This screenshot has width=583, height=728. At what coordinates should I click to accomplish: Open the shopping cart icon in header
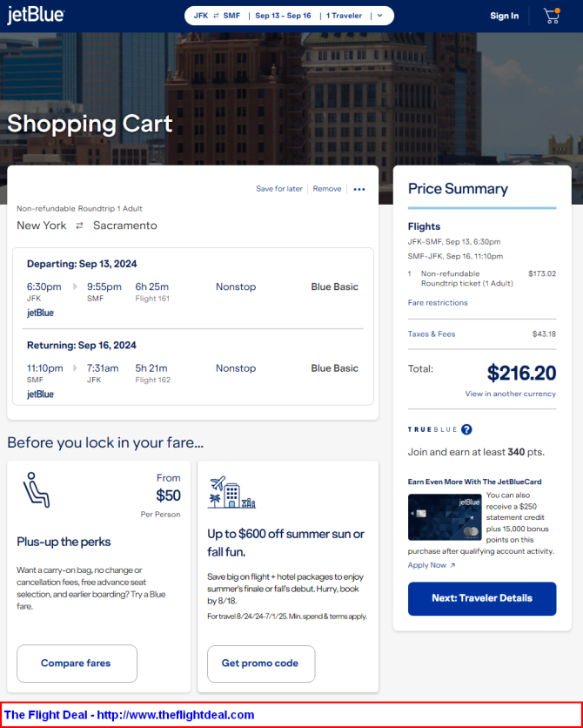551,16
